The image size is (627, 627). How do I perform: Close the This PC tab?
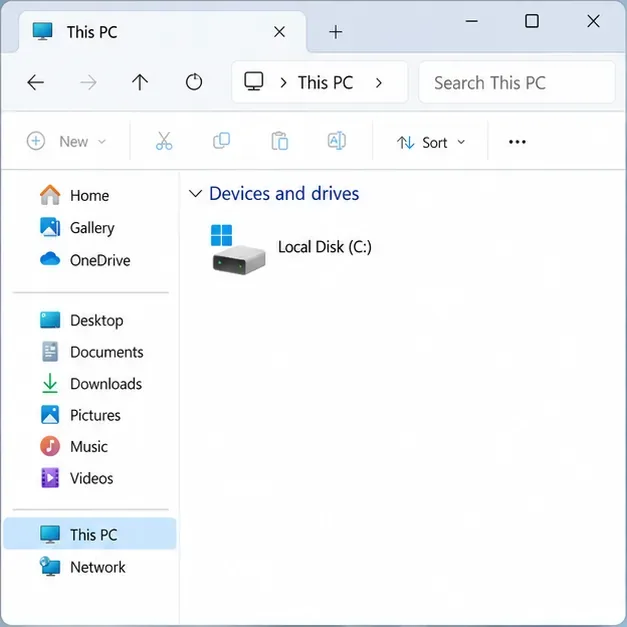click(x=279, y=32)
